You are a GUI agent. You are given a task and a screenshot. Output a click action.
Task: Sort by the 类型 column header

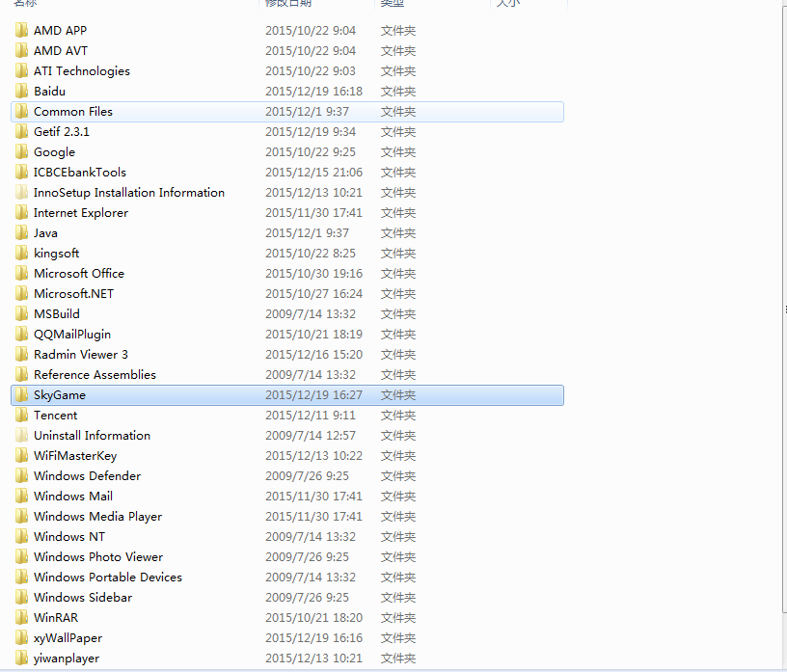(x=393, y=4)
